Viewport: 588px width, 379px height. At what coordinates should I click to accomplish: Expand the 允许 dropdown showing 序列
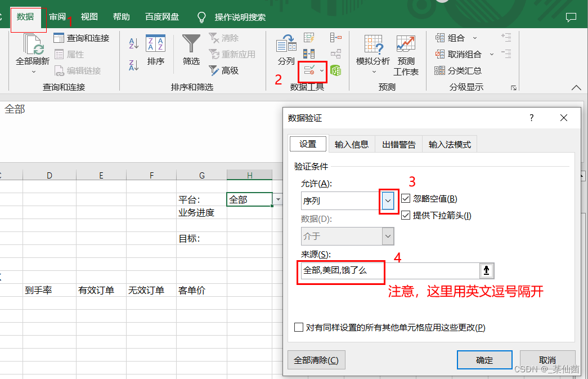(x=388, y=200)
